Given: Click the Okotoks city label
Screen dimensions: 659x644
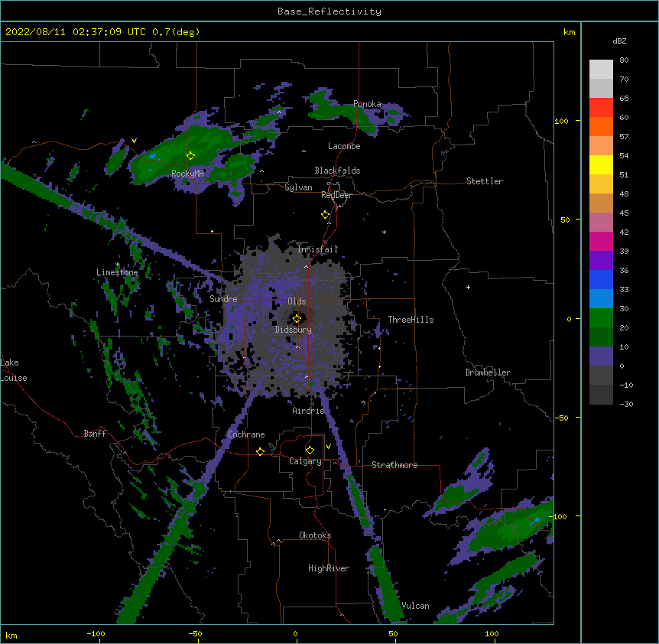Looking at the screenshot, I should [315, 535].
